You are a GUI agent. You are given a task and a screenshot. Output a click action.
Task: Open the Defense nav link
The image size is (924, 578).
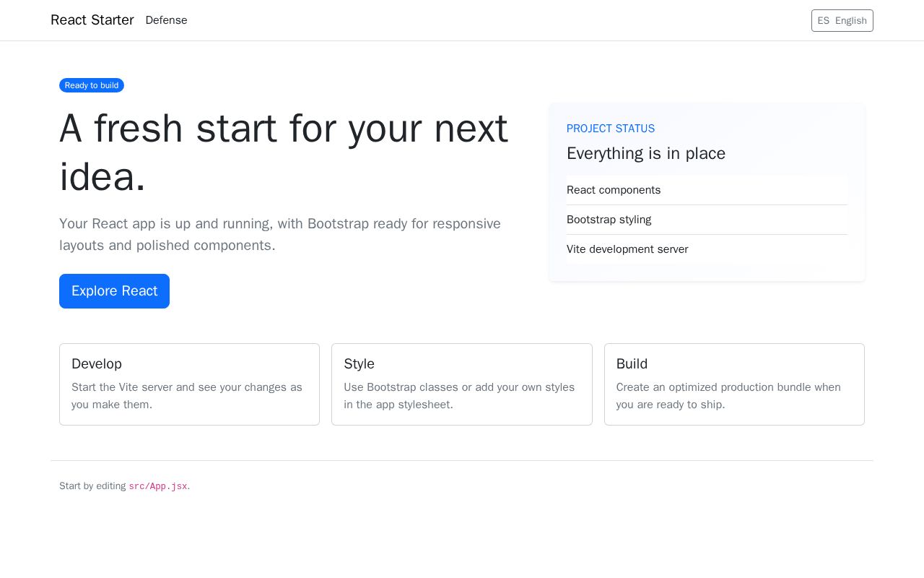(166, 20)
